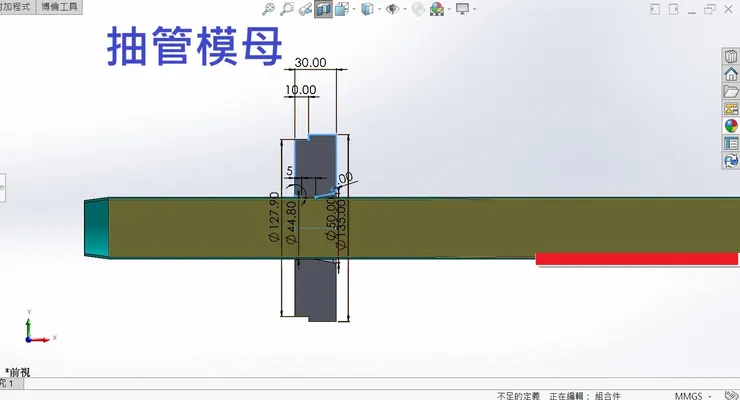
Task: Click the Ø127.90 diameter dimension
Action: point(274,217)
